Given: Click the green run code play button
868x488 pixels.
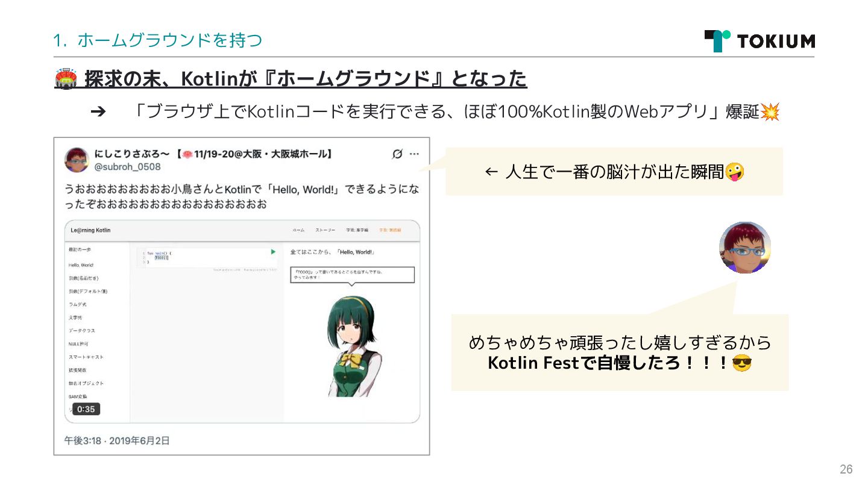Looking at the screenshot, I should [273, 252].
